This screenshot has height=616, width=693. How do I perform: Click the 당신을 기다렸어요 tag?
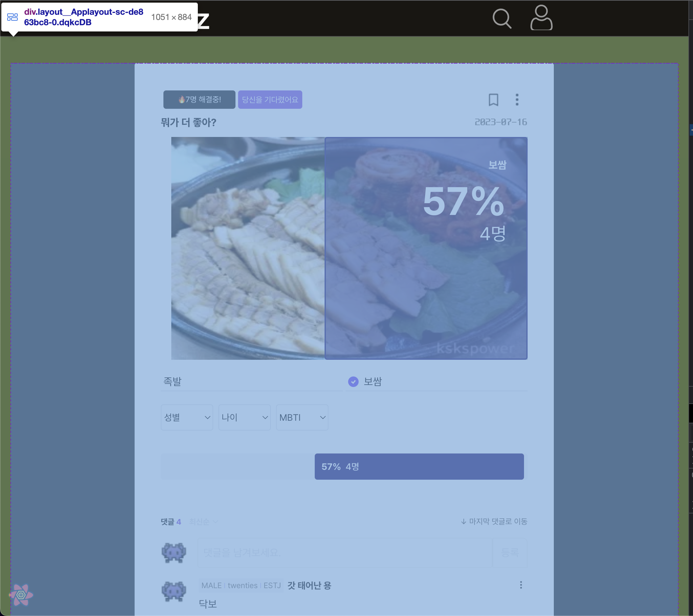[x=270, y=100]
